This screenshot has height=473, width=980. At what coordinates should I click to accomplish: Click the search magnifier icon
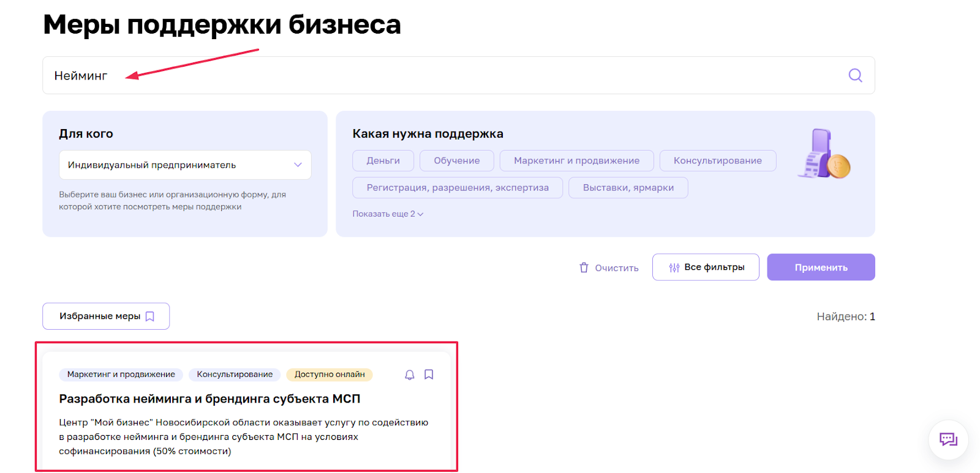pyautogui.click(x=855, y=75)
